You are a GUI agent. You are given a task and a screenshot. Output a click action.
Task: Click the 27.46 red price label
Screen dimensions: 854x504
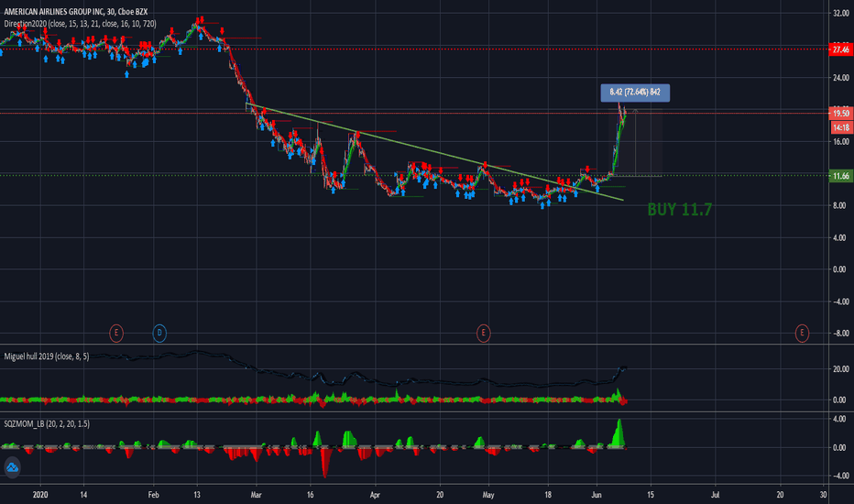point(840,49)
